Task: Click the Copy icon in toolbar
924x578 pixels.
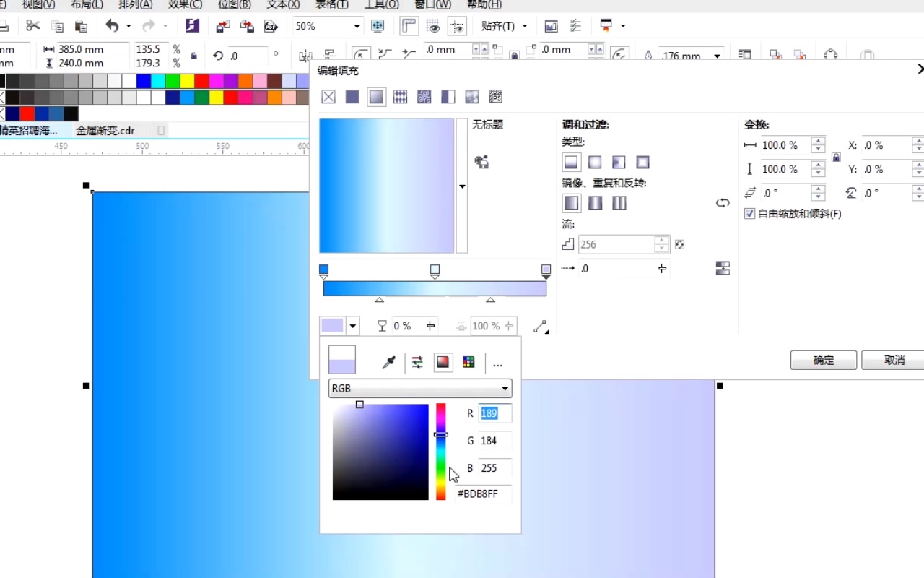Action: pos(58,26)
